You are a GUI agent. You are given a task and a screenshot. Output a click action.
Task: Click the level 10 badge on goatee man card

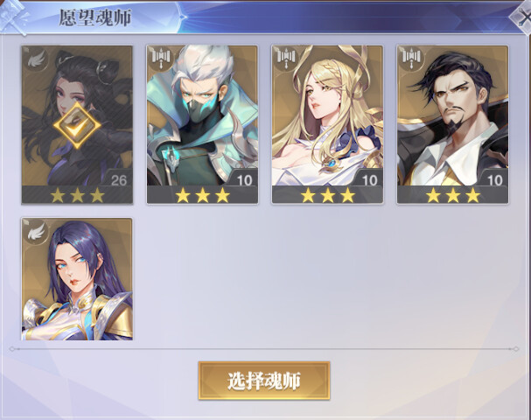tap(494, 178)
